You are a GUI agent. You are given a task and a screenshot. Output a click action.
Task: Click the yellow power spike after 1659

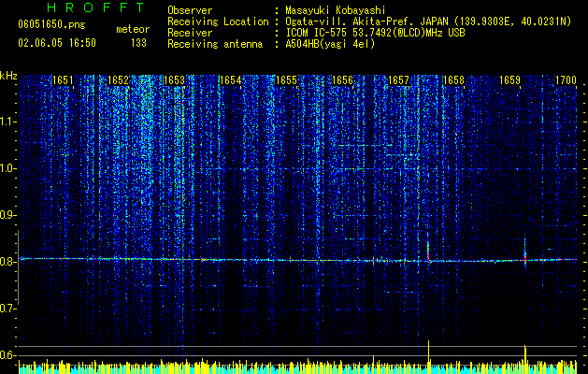click(525, 359)
